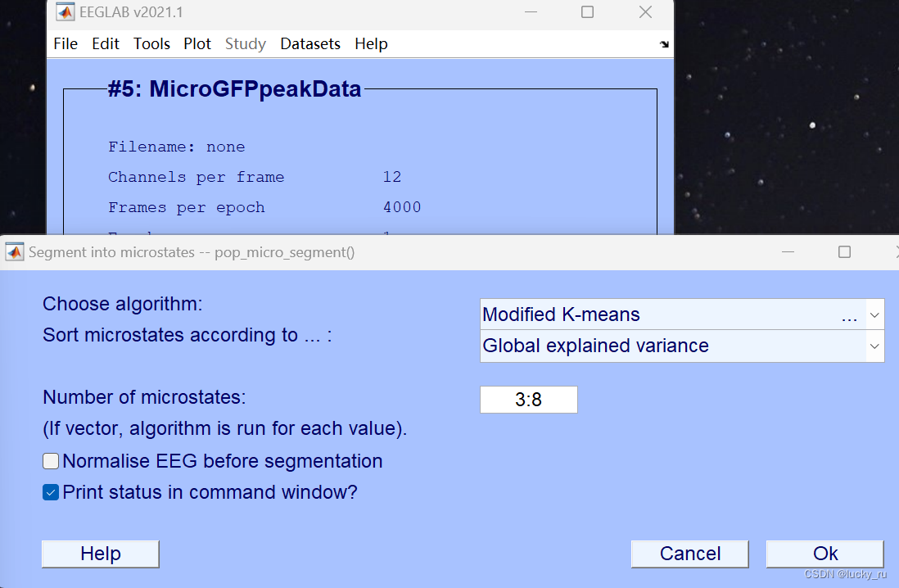899x588 pixels.
Task: Enable Normalise EEG before segmentation
Action: click(x=50, y=461)
